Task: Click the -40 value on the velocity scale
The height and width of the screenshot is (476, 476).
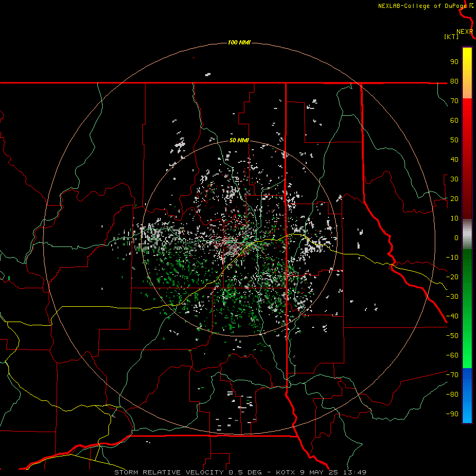Action: tap(452, 316)
